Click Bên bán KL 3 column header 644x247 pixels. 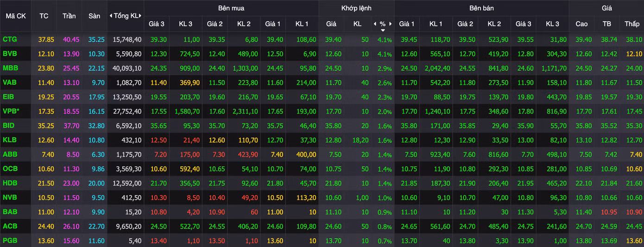[552, 24]
